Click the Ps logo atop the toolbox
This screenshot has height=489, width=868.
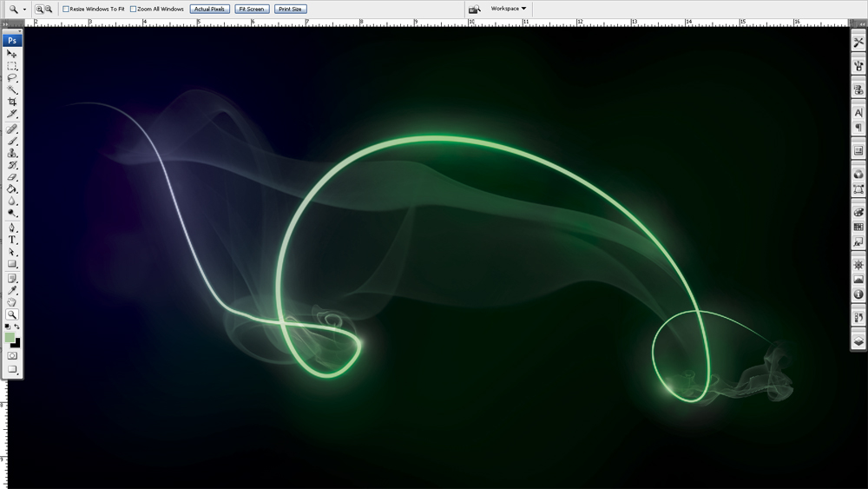click(x=11, y=41)
